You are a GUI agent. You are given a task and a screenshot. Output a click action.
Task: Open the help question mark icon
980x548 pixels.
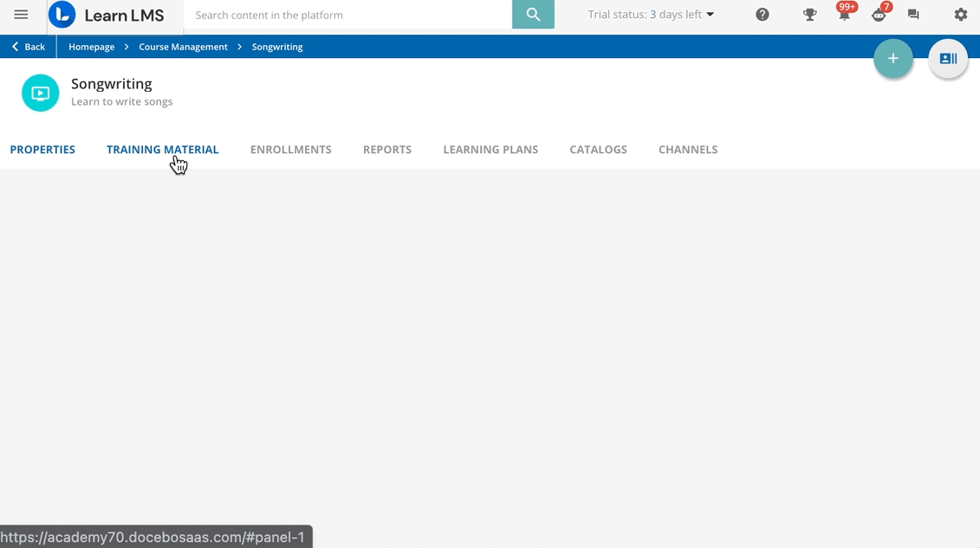coord(762,15)
